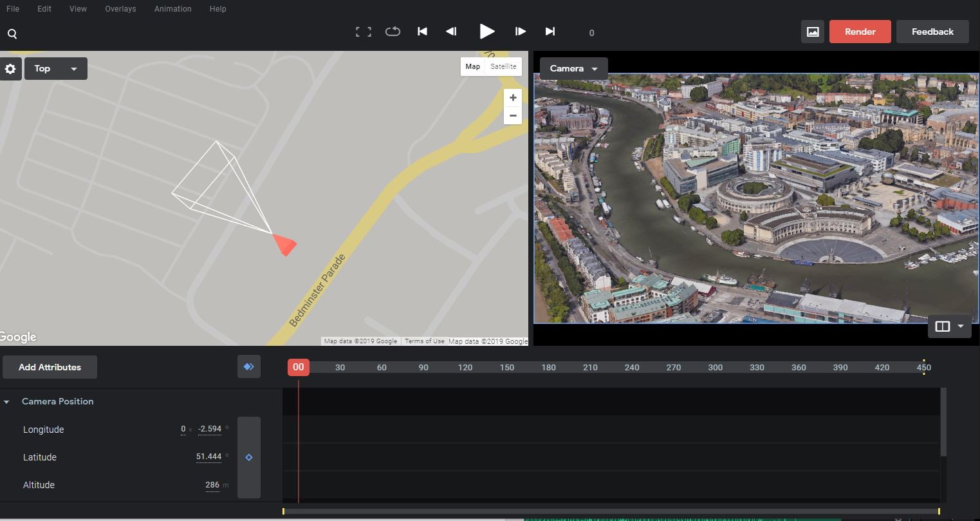Toggle loop playback icon

(x=393, y=32)
